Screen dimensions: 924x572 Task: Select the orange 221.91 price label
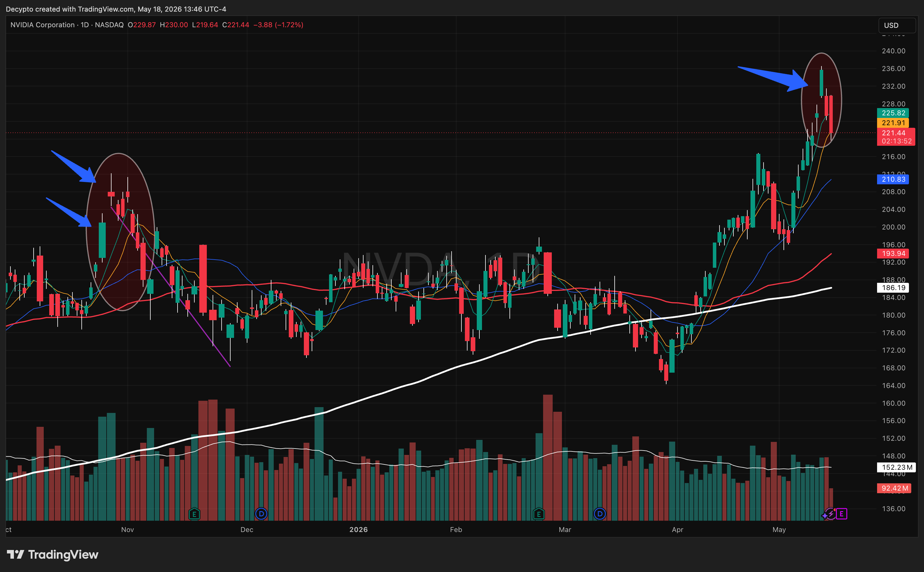[x=893, y=123]
